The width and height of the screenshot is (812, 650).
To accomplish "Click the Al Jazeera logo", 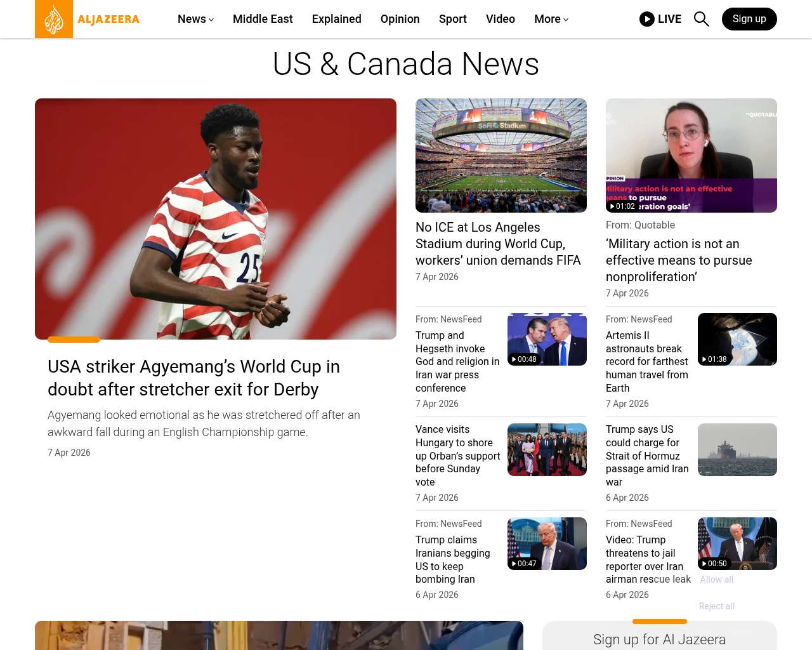I will [88, 19].
